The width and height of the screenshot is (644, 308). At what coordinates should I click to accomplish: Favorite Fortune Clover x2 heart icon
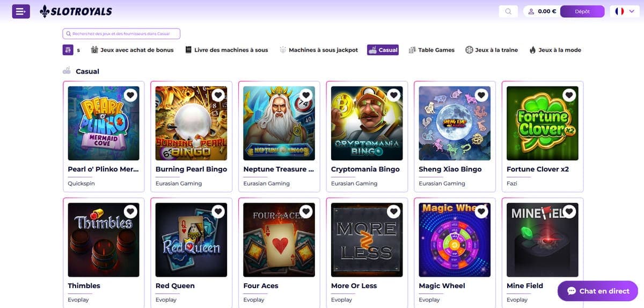[x=569, y=95]
